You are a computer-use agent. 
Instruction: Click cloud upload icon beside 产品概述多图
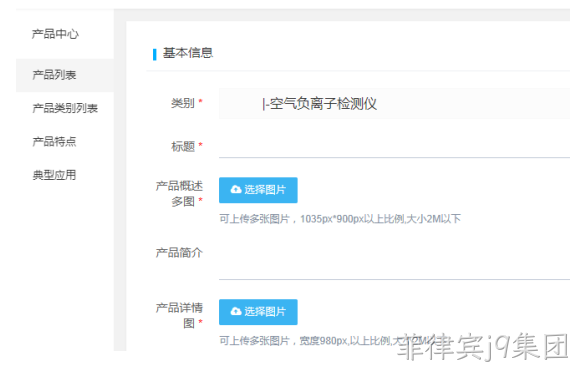click(x=236, y=190)
